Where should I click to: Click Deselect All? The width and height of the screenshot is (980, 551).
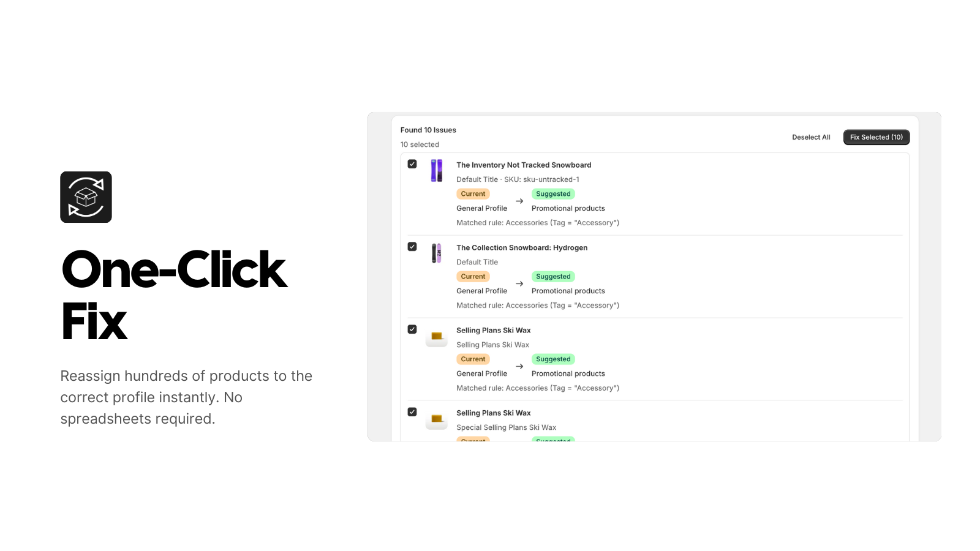coord(811,137)
